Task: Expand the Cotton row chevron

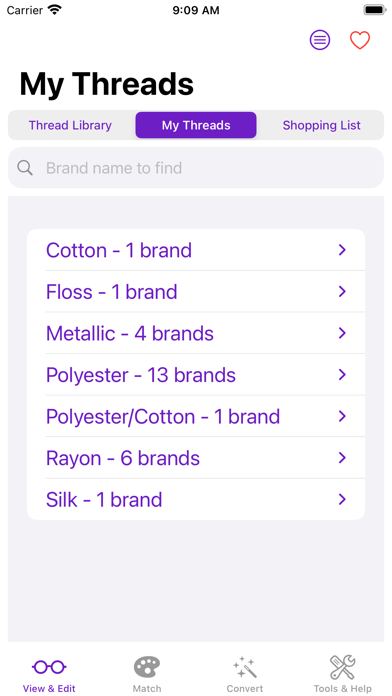Action: [x=342, y=250]
